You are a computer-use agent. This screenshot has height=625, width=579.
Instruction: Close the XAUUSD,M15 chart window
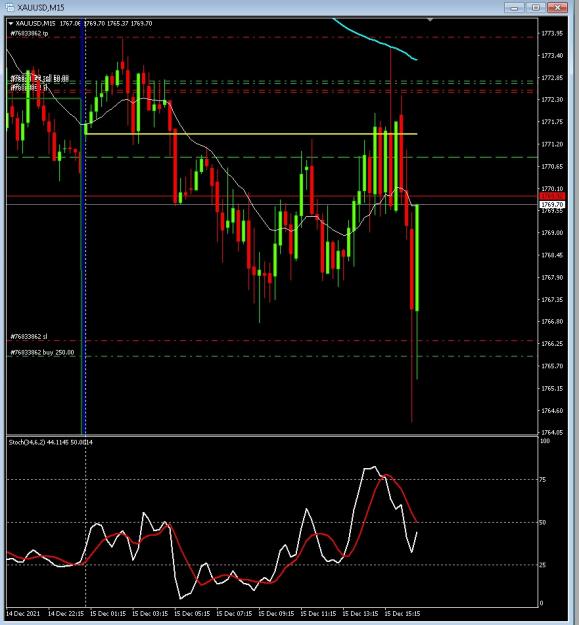click(x=557, y=8)
